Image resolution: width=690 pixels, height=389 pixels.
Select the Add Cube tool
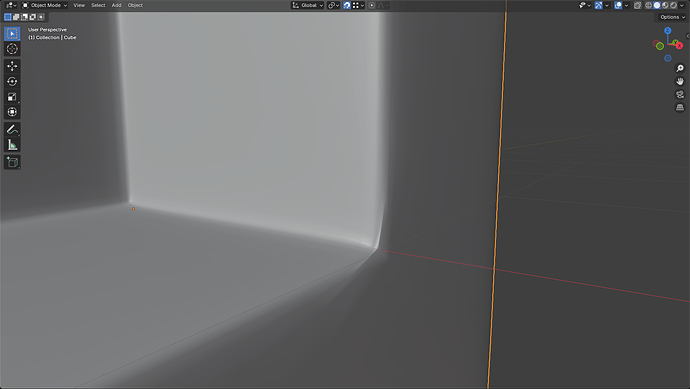[x=12, y=162]
